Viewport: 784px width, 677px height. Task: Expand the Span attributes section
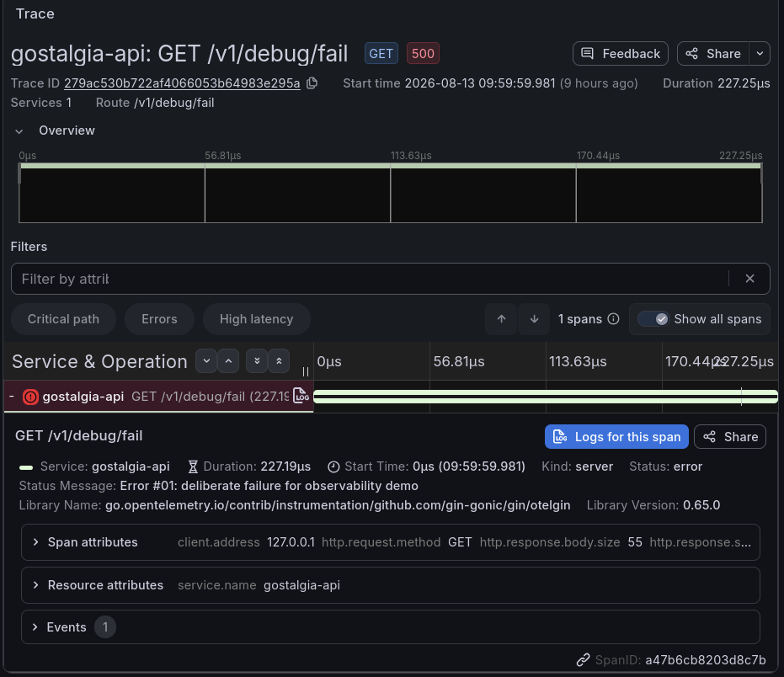[x=391, y=542]
